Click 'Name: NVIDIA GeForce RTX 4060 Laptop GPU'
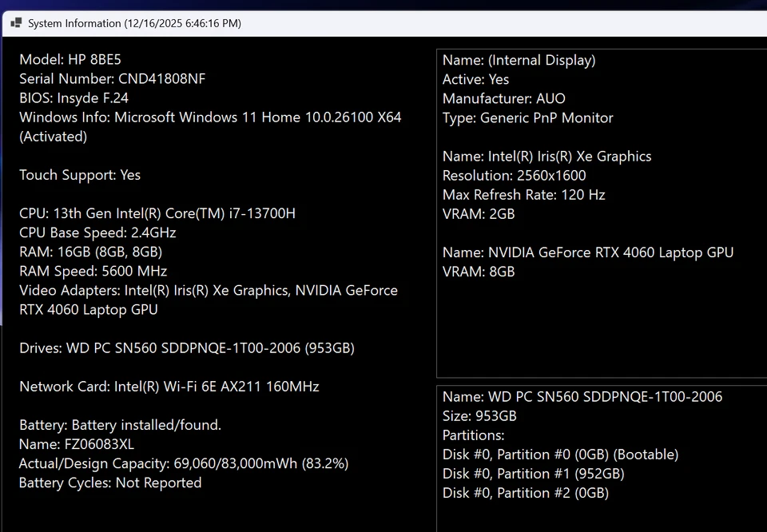 [x=588, y=252]
